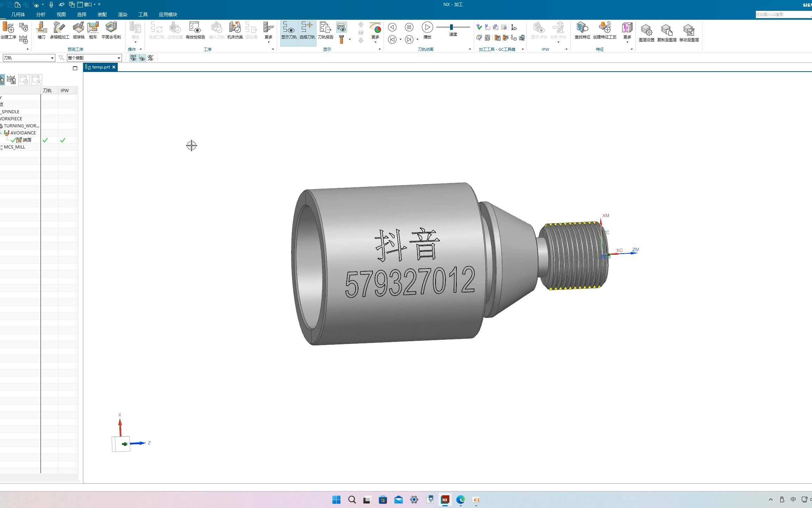Maximize the navigator panel with square button
812x508 pixels.
point(75,68)
